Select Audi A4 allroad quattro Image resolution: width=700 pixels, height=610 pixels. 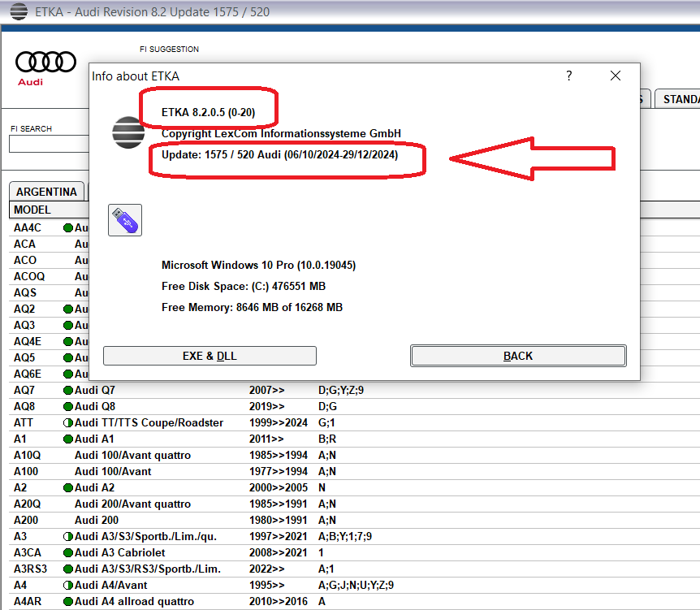(134, 602)
